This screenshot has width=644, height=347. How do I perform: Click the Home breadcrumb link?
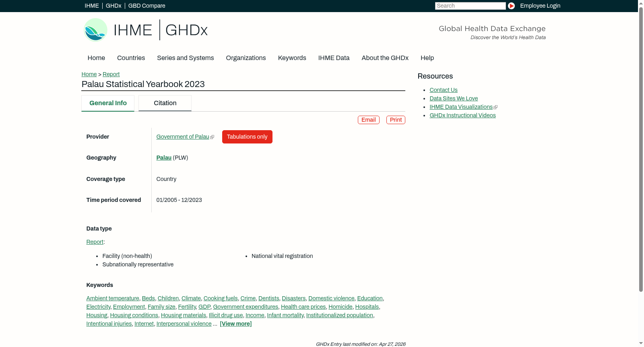point(89,74)
